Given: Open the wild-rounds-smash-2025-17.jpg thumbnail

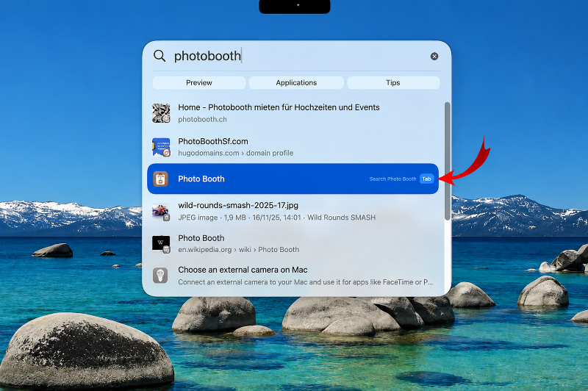Looking at the screenshot, I should pos(161,212).
